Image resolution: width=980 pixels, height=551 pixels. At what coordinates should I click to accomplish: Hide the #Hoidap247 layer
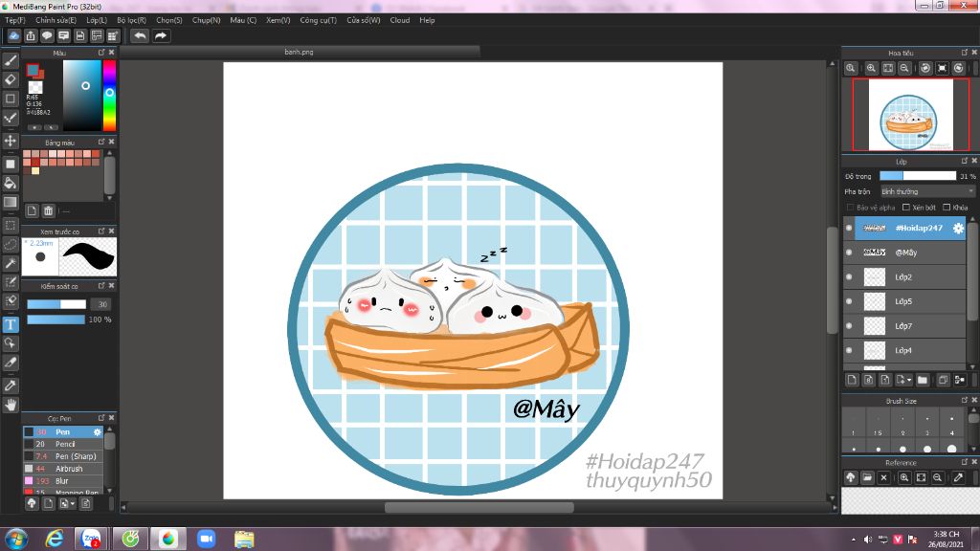point(849,228)
